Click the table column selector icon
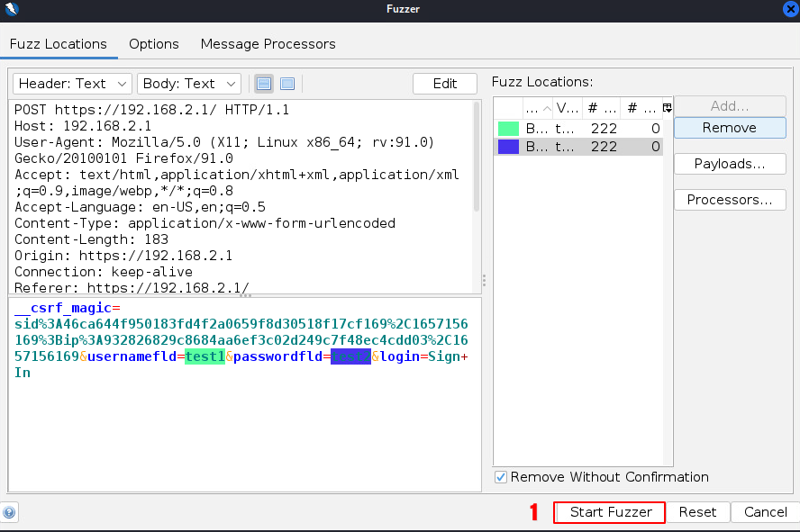 [668, 108]
